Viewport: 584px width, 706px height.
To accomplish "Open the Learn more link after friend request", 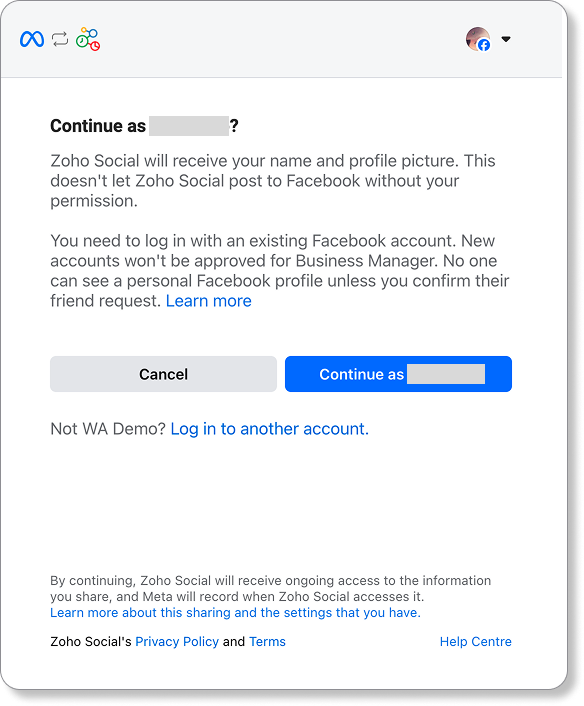I will [208, 301].
